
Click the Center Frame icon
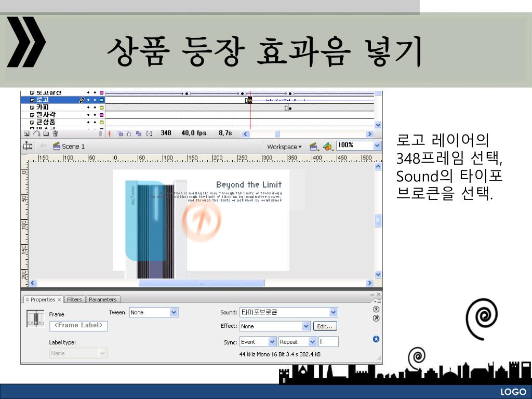coord(109,134)
